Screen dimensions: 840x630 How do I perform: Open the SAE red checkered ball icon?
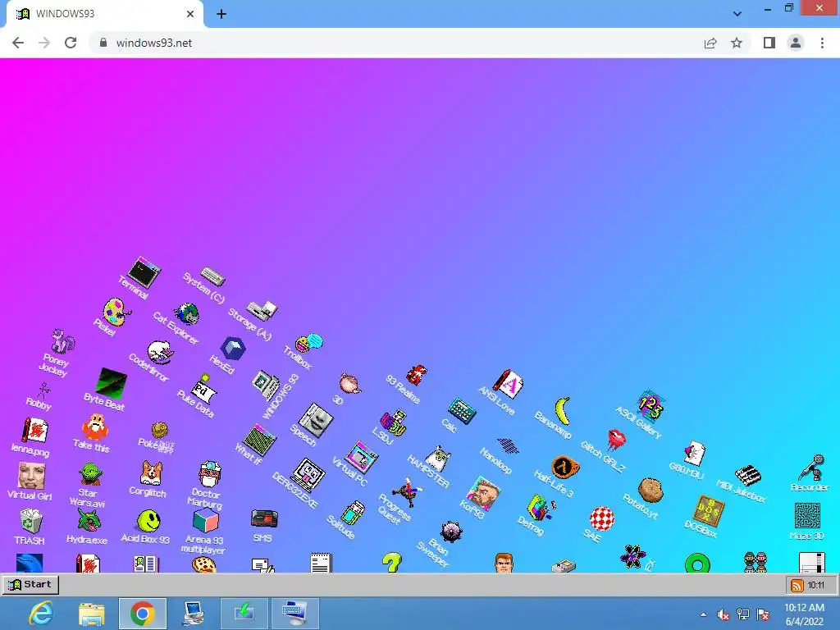pyautogui.click(x=601, y=518)
